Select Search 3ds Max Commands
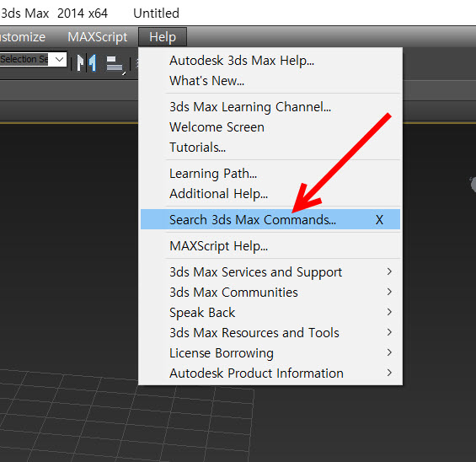 [270, 219]
